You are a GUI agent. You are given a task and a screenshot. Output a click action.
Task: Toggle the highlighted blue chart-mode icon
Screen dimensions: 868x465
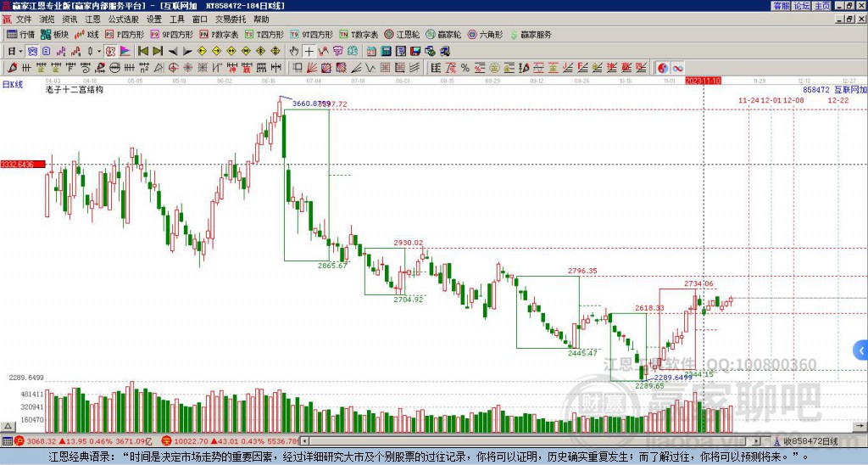tap(33, 52)
